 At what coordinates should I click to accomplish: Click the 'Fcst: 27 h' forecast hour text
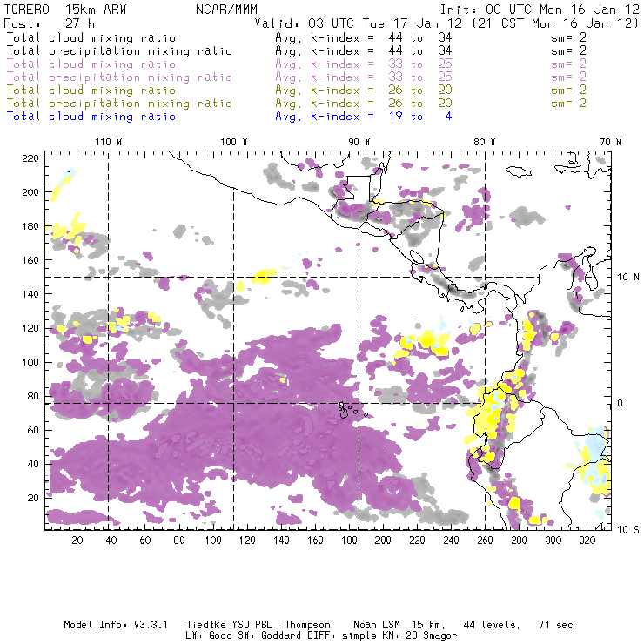50,23
